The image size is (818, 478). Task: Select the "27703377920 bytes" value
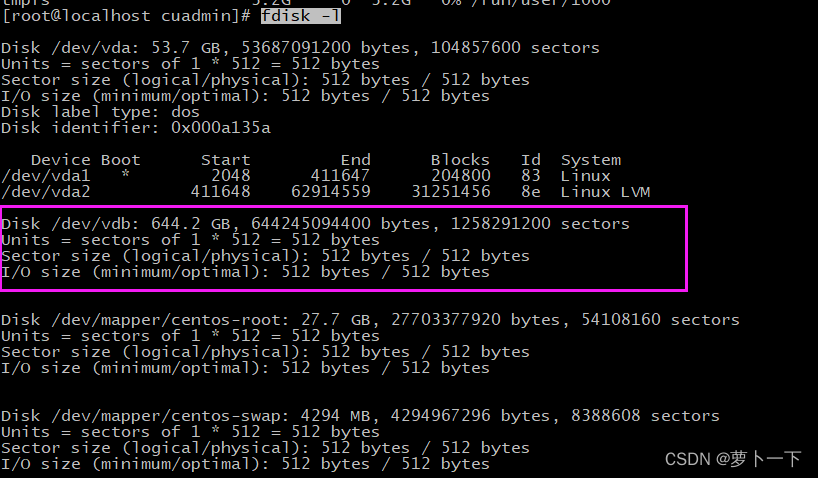tap(476, 319)
